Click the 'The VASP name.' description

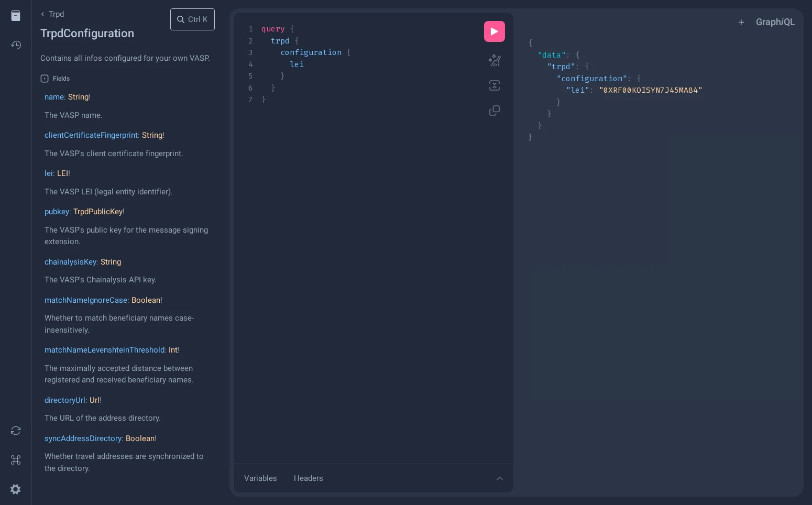73,115
